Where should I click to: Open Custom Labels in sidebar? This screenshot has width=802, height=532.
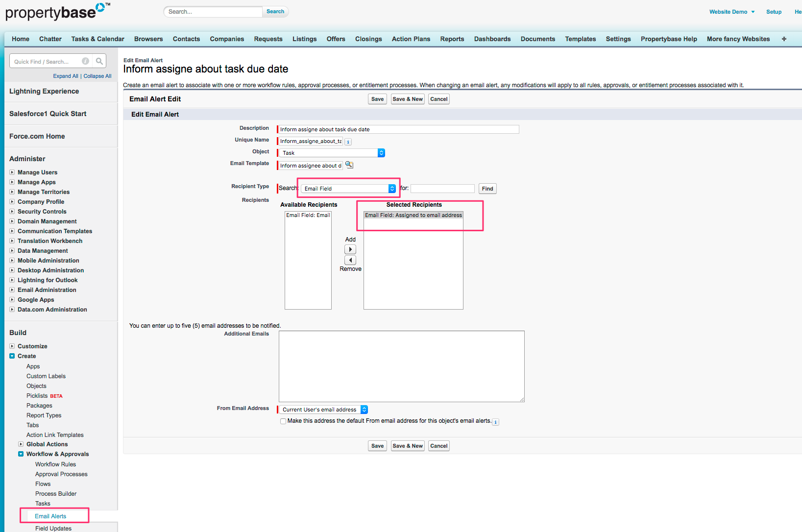click(46, 376)
